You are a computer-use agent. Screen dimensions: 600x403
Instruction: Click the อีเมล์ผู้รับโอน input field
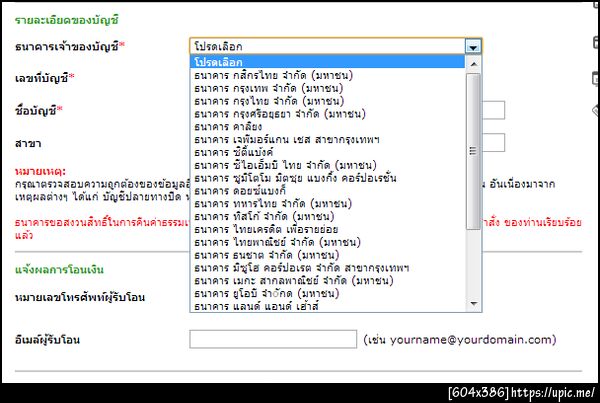pyautogui.click(x=273, y=339)
